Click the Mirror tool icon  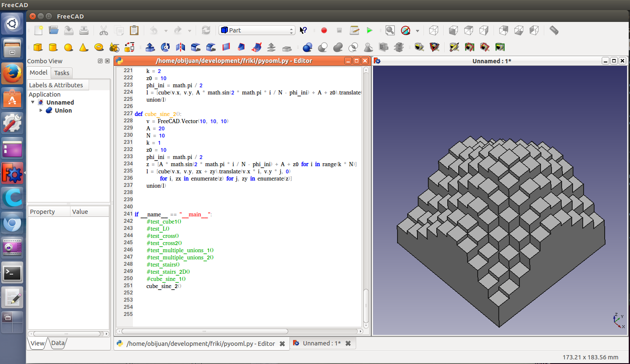[181, 47]
